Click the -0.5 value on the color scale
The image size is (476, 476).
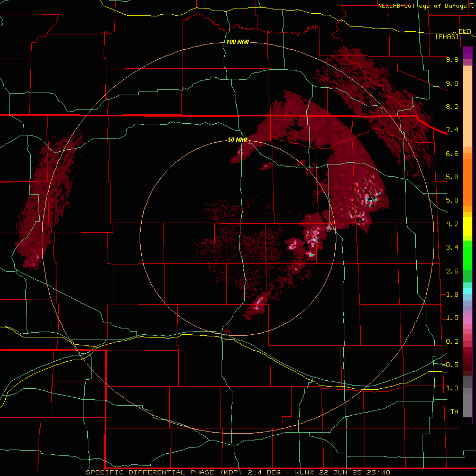(451, 365)
